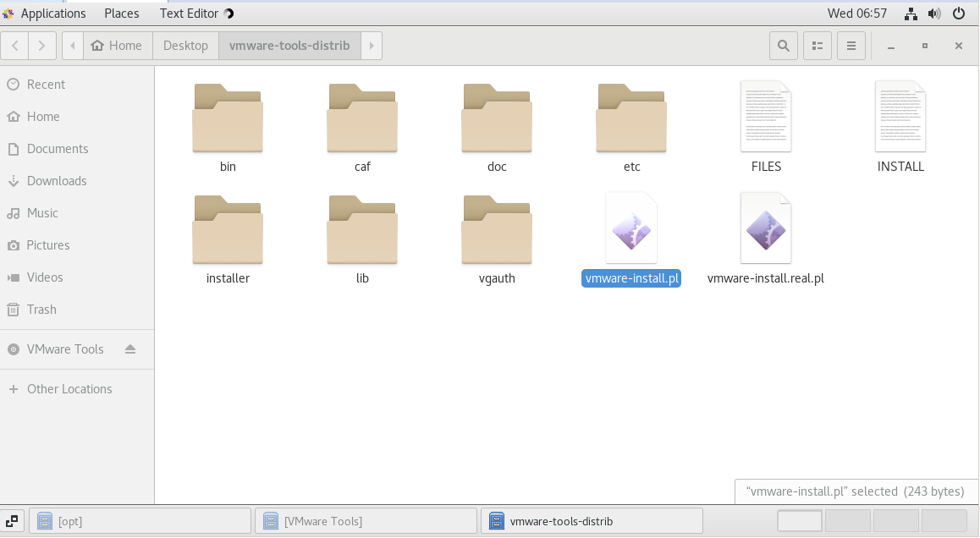Viewport: 980px width, 538px height.
Task: Open the vgauth folder
Action: [x=497, y=229]
